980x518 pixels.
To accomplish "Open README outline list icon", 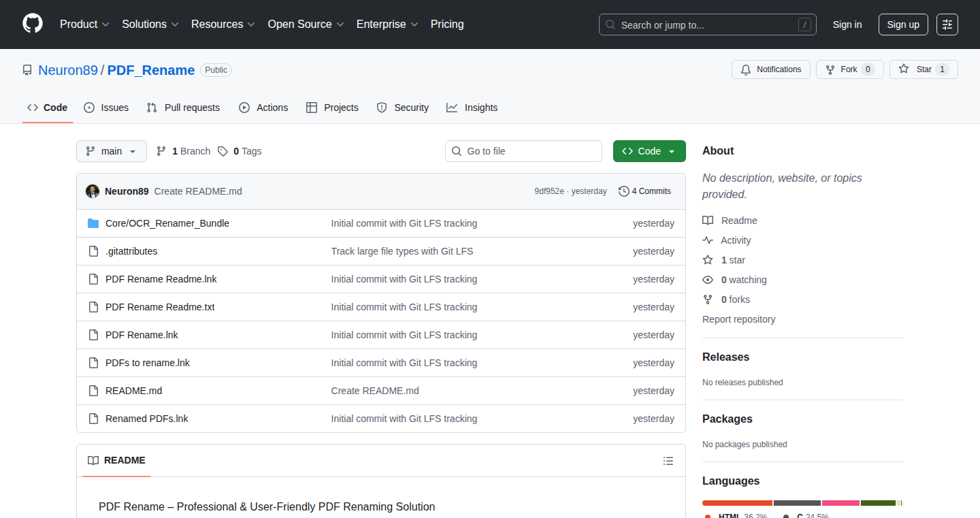I will [668, 461].
